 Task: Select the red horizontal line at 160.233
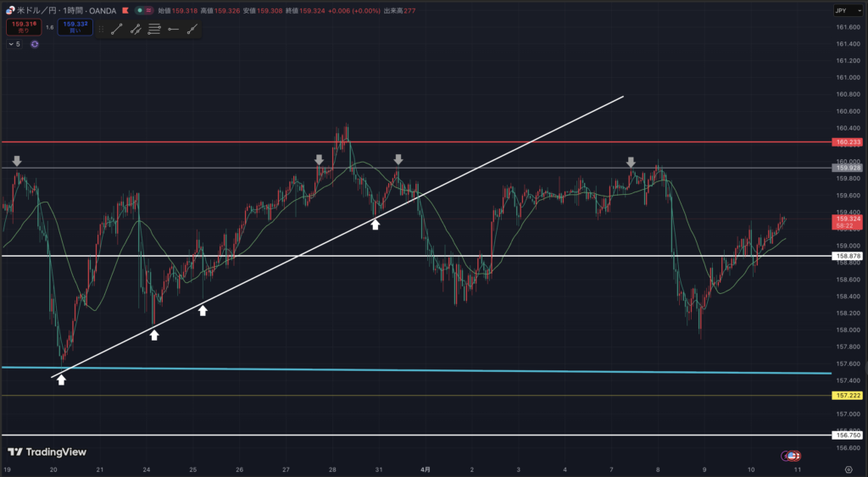coord(424,141)
